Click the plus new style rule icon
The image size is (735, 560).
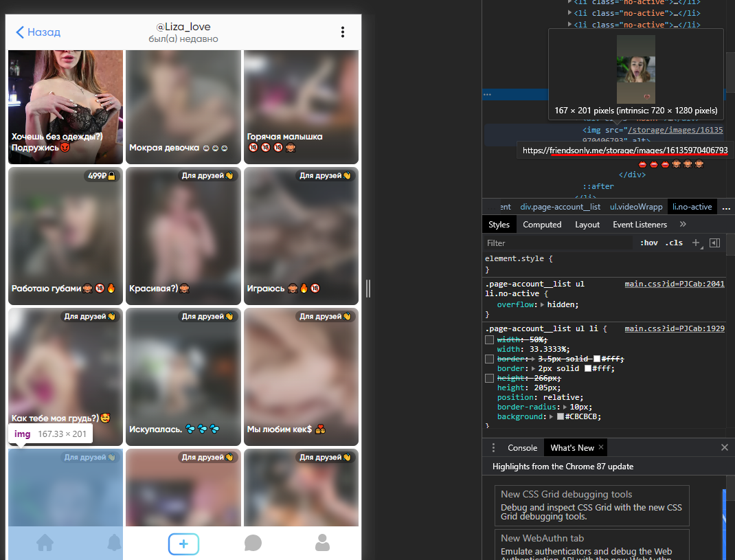point(696,243)
